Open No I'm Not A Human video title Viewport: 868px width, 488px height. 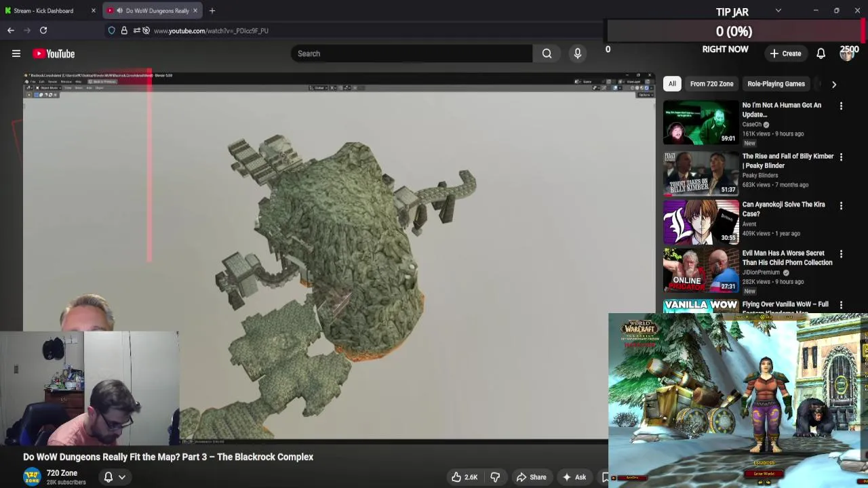782,110
